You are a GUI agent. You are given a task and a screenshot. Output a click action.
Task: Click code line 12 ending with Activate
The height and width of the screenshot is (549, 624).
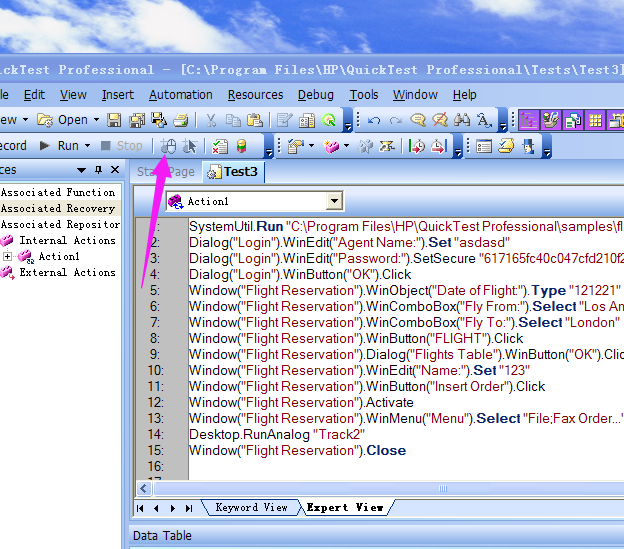click(301, 403)
